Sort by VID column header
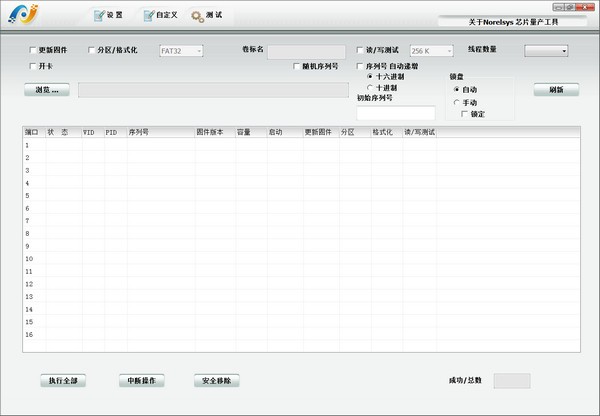This screenshot has width=600, height=416. point(93,132)
